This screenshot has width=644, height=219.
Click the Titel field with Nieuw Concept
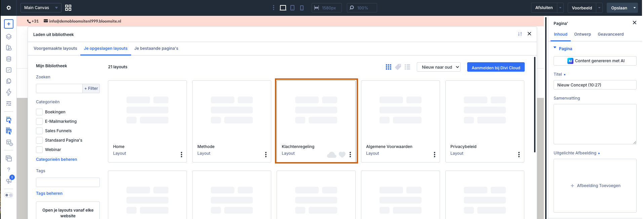[595, 85]
